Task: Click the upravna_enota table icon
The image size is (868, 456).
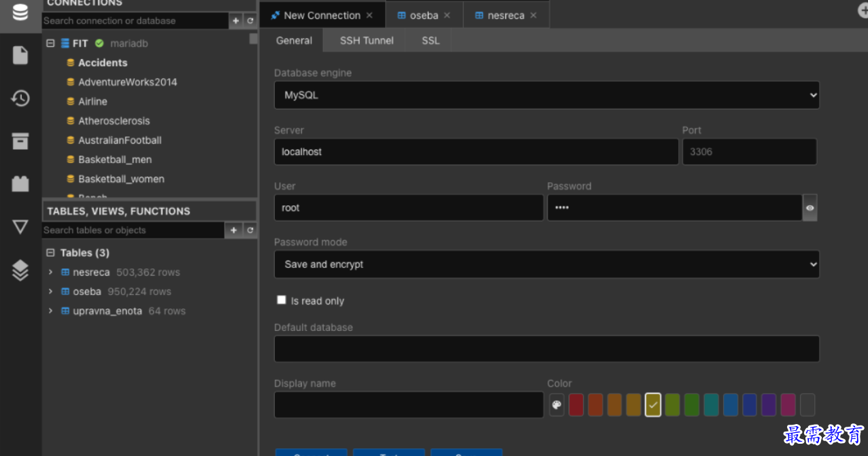Action: click(65, 311)
